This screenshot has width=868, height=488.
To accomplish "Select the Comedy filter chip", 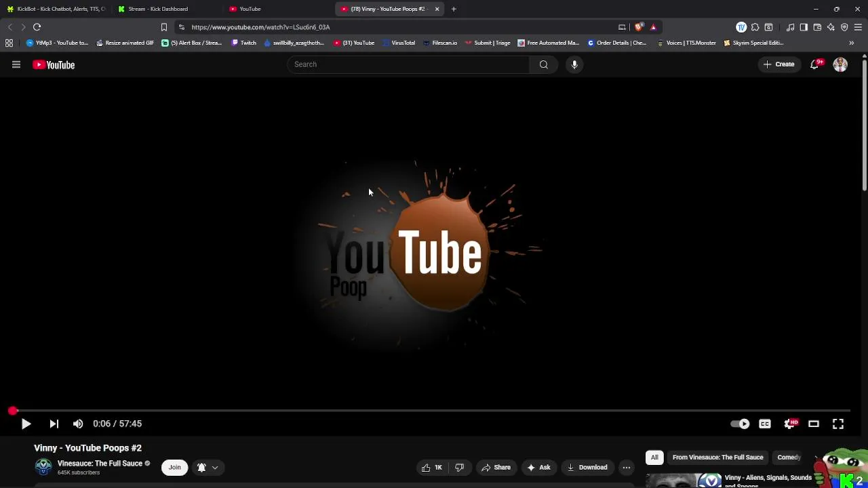I will click(789, 457).
